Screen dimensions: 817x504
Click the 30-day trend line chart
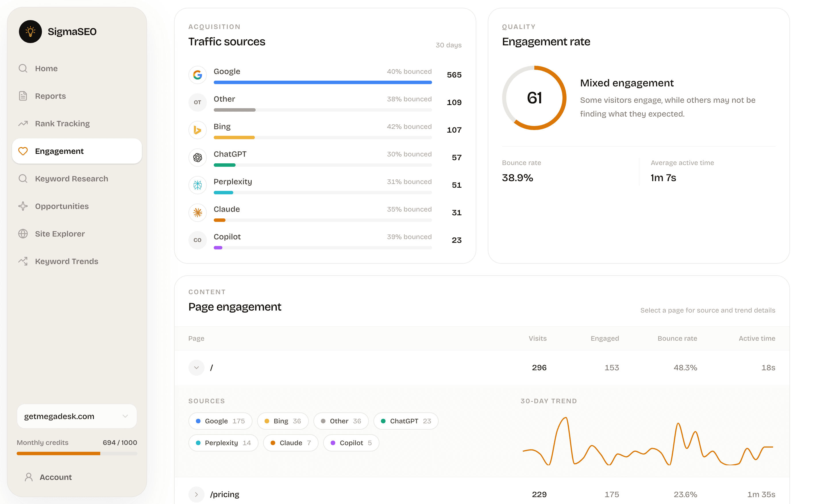click(x=648, y=441)
